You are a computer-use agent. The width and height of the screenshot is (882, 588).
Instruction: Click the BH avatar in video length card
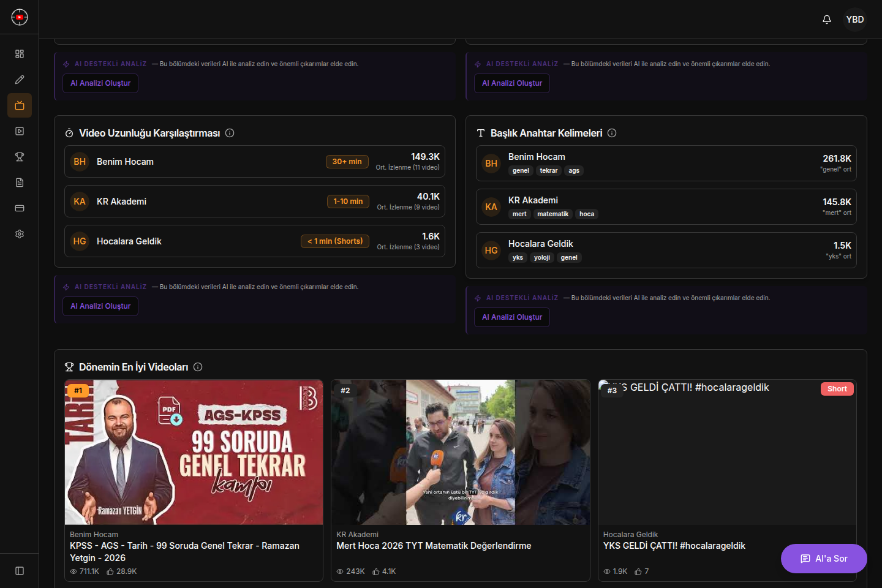pyautogui.click(x=80, y=162)
